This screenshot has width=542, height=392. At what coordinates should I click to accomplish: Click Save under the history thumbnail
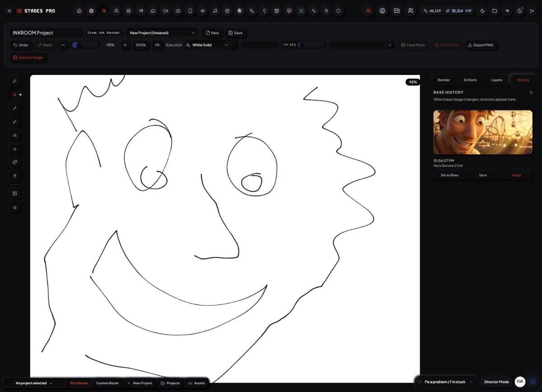point(483,175)
